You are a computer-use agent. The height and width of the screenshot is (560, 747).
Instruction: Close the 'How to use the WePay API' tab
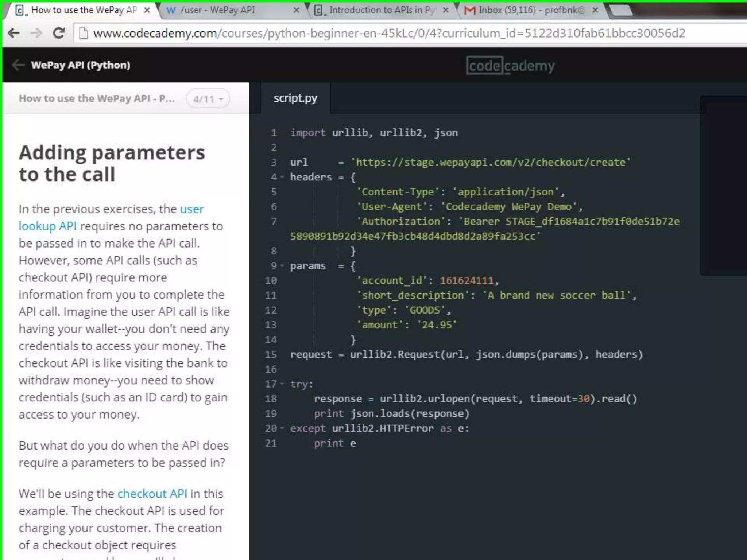[x=147, y=10]
